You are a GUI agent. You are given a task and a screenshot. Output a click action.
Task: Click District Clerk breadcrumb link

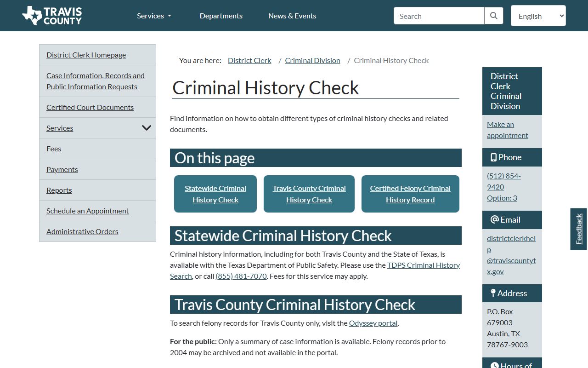tap(249, 60)
